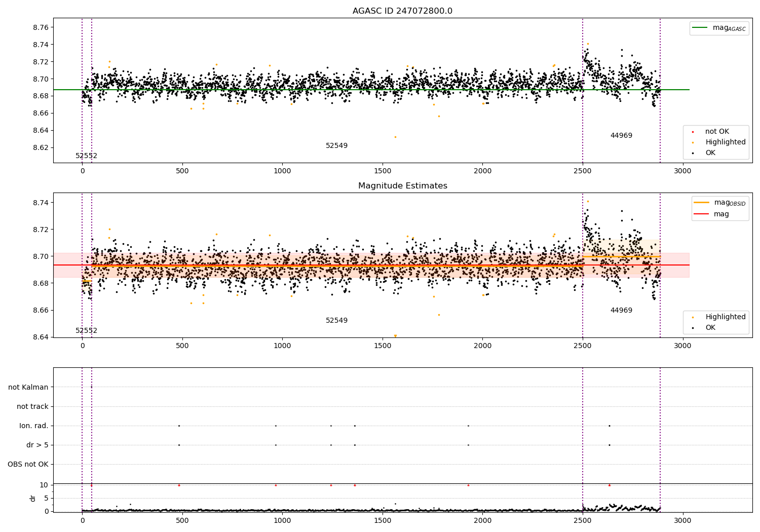Click the 'not track' row label
The image size is (760, 532).
[32, 407]
